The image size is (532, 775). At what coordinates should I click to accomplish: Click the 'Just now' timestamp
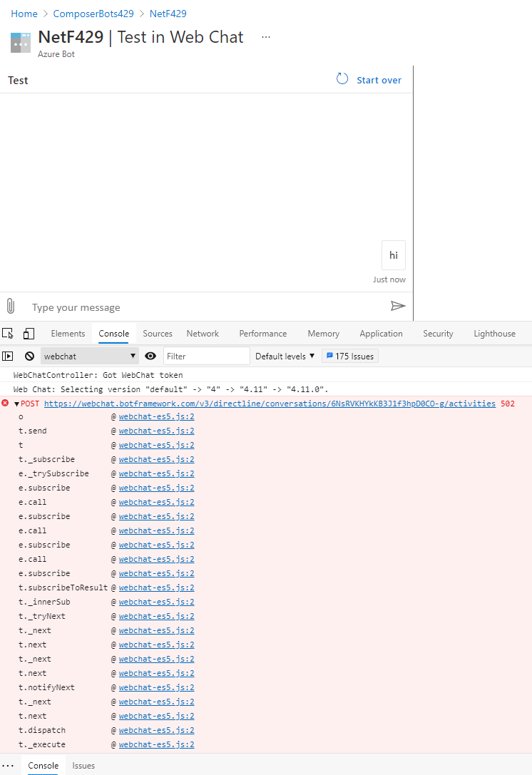(x=389, y=279)
